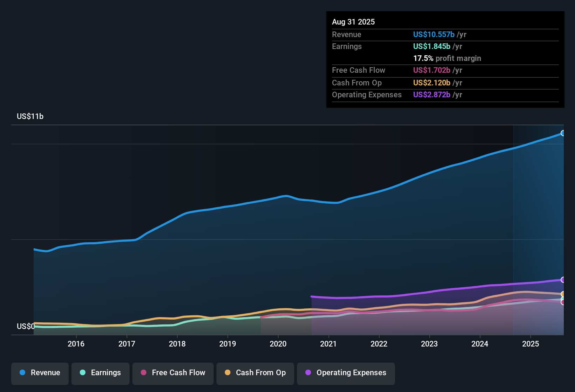The width and height of the screenshot is (575, 392).
Task: Toggle the Revenue series visibility
Action: 40,373
